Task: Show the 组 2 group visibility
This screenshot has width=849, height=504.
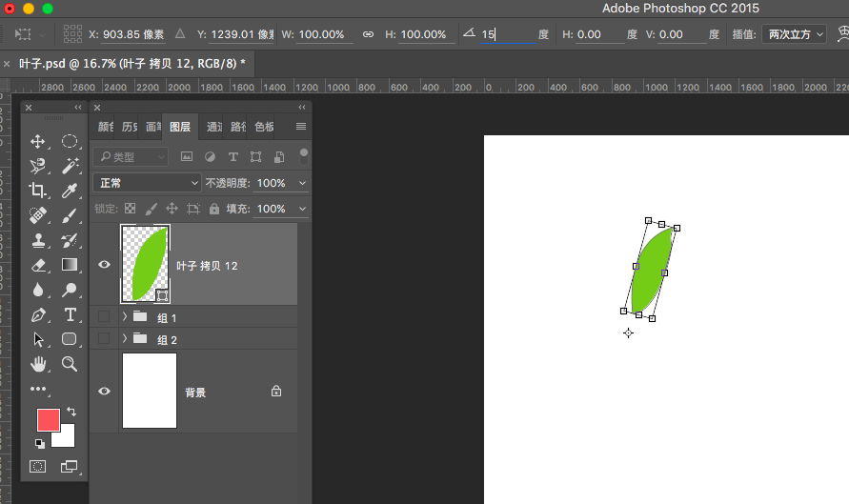Action: 104,338
